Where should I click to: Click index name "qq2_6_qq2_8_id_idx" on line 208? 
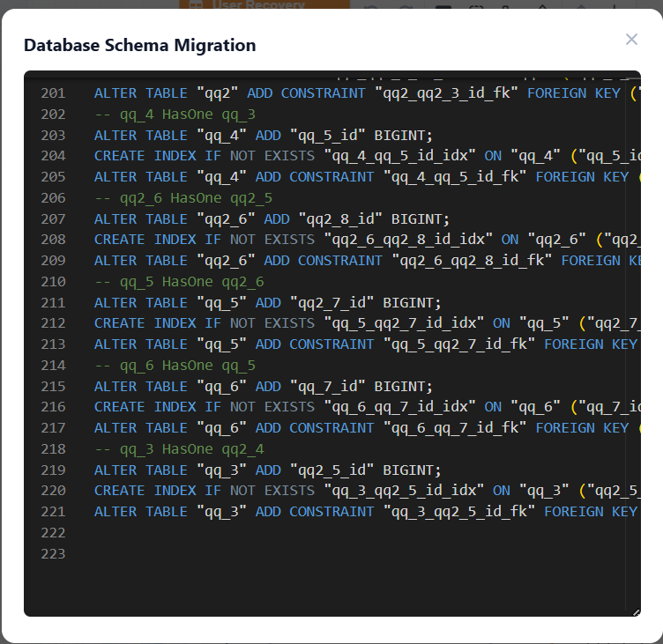pos(408,240)
